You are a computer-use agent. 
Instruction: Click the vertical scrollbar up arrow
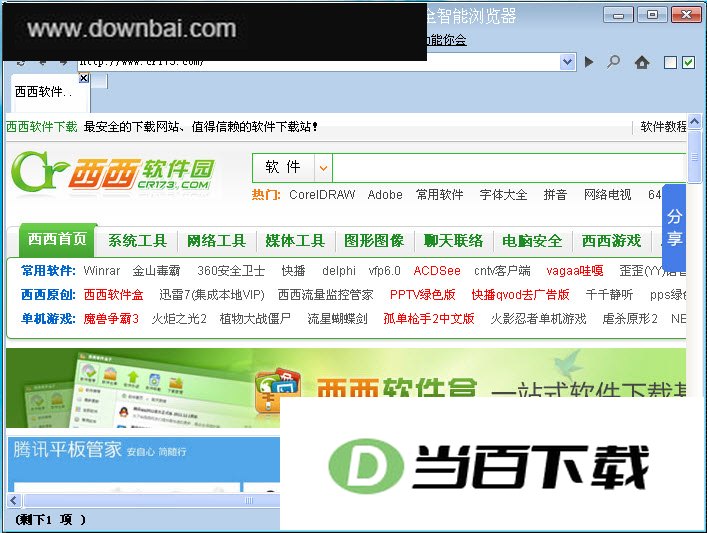click(694, 121)
